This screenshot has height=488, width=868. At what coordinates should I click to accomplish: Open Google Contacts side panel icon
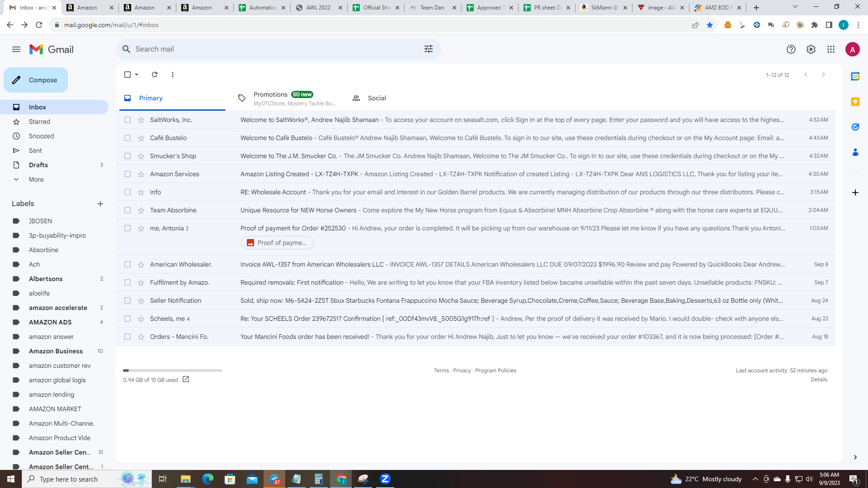pos(855,152)
